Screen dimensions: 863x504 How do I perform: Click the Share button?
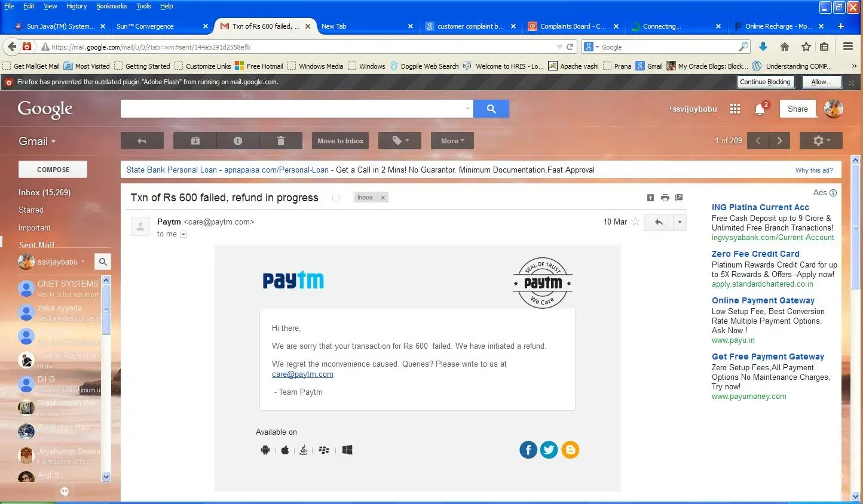(797, 109)
